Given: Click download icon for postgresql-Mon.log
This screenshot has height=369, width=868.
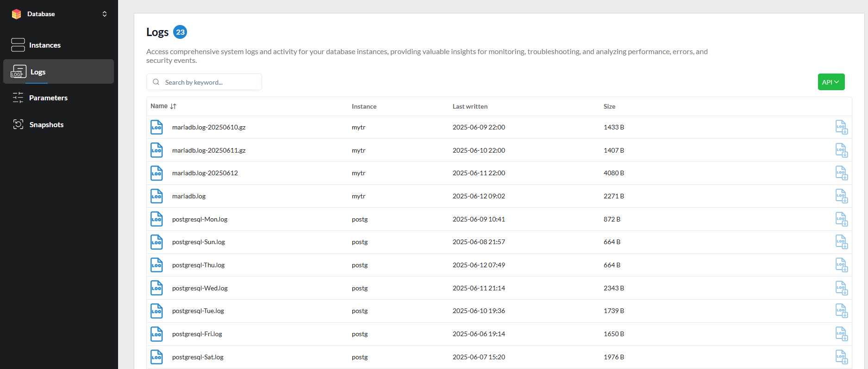Looking at the screenshot, I should tap(841, 219).
